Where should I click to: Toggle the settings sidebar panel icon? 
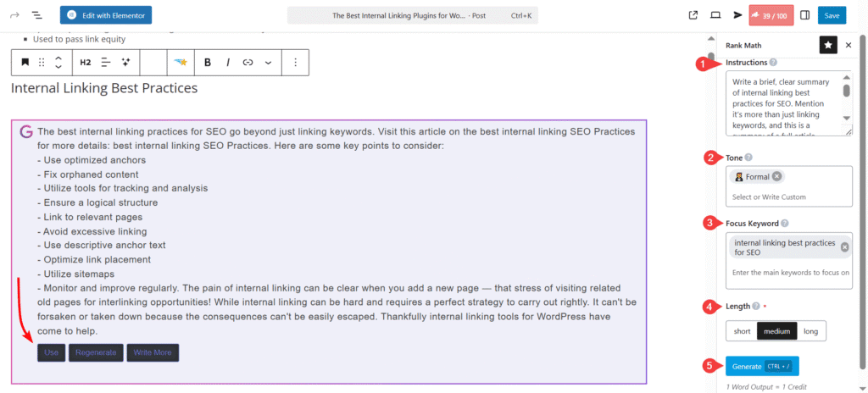(x=804, y=15)
